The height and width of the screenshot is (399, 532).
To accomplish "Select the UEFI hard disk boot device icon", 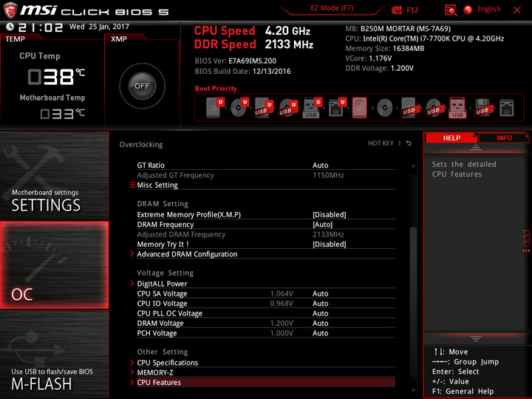I will point(215,108).
